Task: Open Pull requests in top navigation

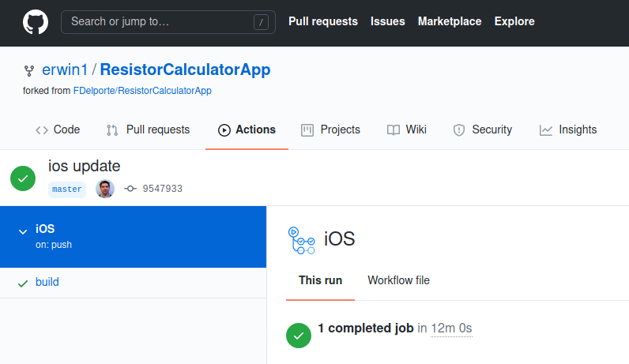Action: (323, 21)
